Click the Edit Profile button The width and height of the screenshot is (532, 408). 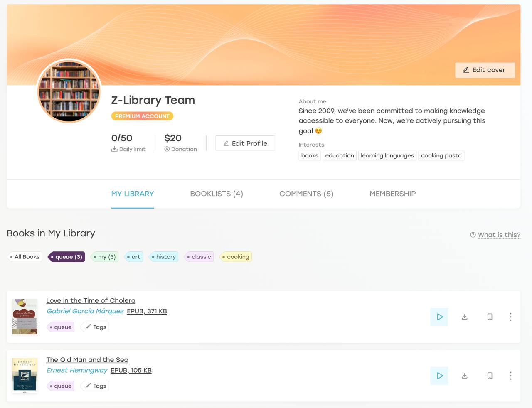(245, 143)
